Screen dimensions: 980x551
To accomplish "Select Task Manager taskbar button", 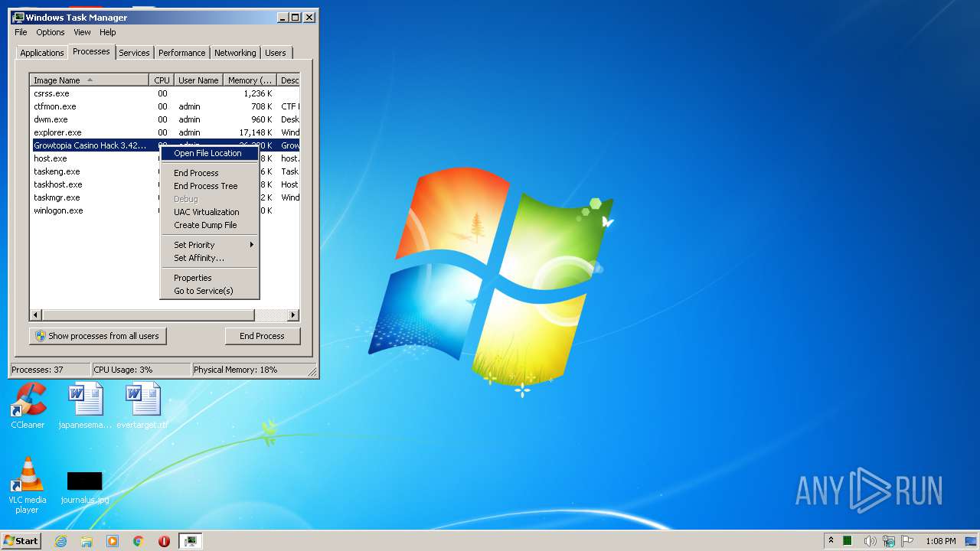I will (190, 541).
